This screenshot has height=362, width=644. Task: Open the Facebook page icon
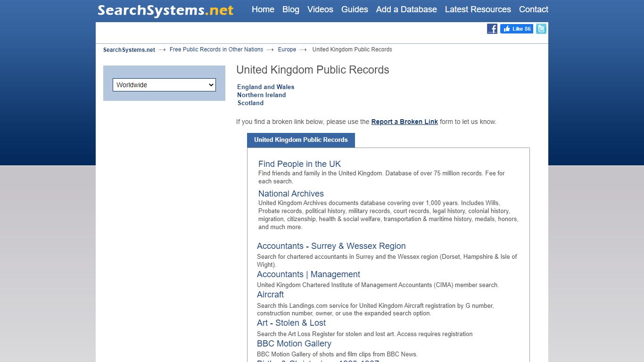pyautogui.click(x=492, y=29)
